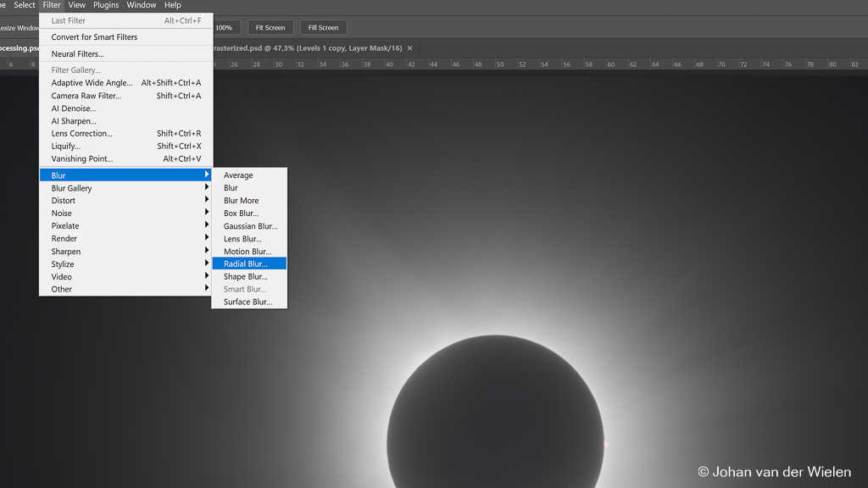868x488 pixels.
Task: Expand the Render submenu
Action: (x=126, y=238)
